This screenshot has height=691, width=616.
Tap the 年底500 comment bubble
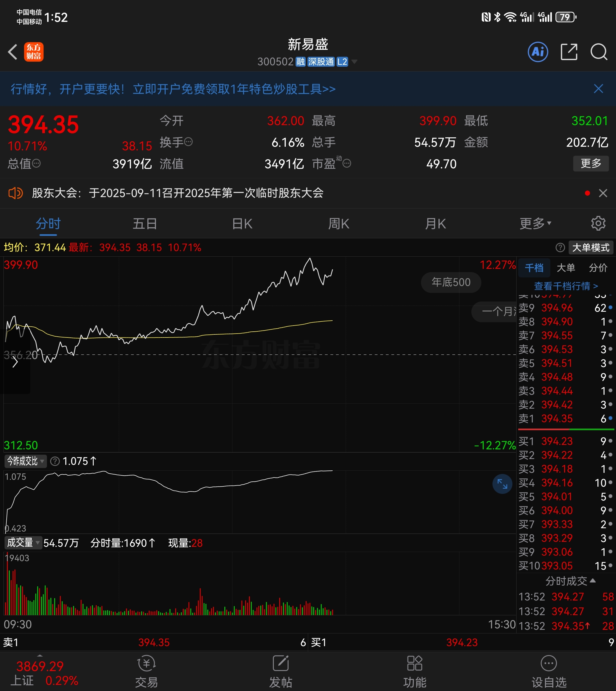point(451,282)
